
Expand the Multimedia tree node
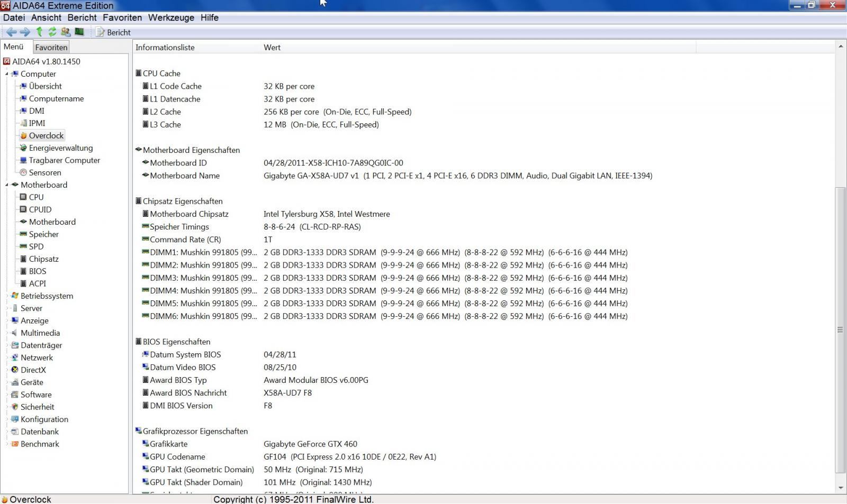(7, 333)
